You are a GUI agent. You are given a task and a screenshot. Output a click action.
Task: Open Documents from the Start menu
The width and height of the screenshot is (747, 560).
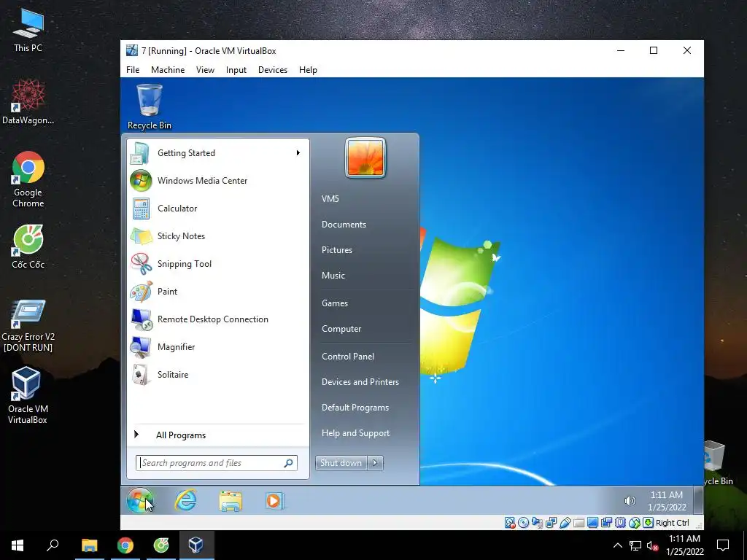coord(344,225)
